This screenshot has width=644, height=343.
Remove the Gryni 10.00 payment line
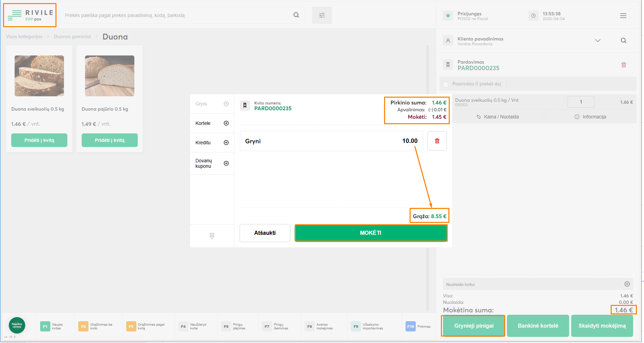437,141
